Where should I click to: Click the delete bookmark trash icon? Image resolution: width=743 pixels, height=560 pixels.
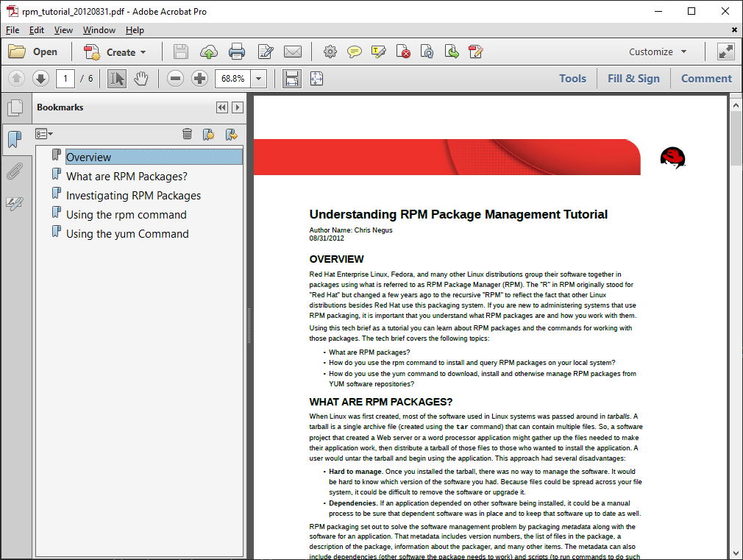(187, 134)
